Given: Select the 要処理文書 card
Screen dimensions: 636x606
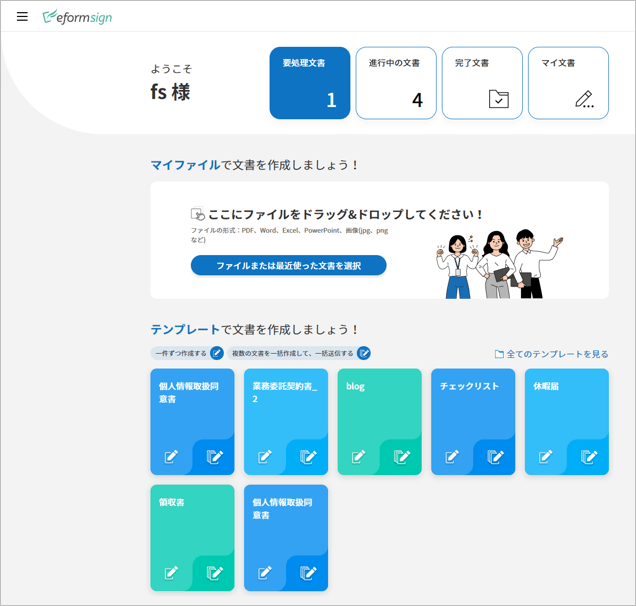Looking at the screenshot, I should coord(310,83).
